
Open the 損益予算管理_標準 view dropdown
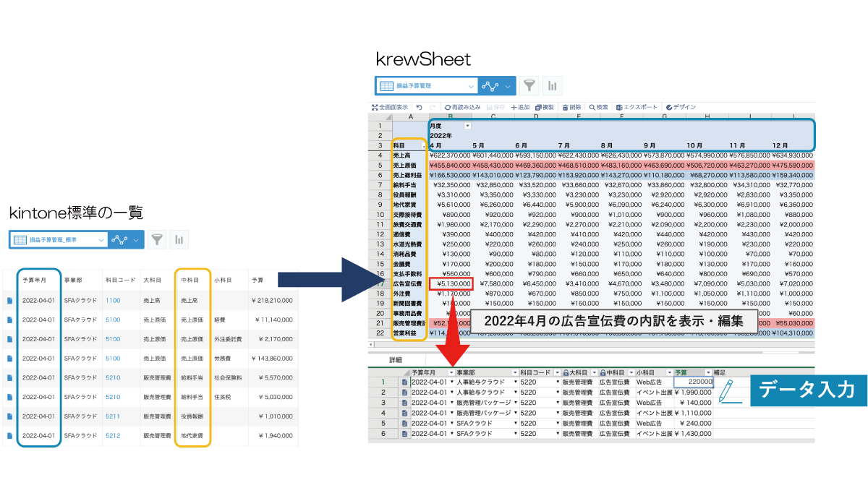(101, 239)
